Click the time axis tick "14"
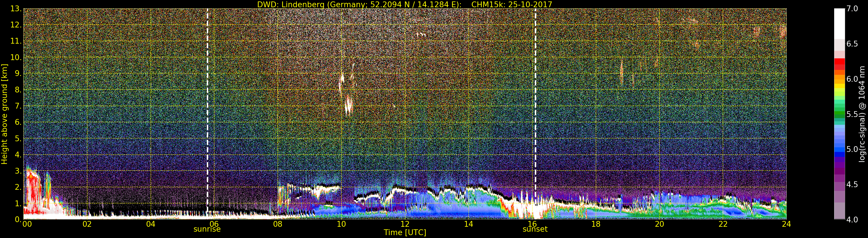This screenshot has height=238, width=868. coord(469,224)
